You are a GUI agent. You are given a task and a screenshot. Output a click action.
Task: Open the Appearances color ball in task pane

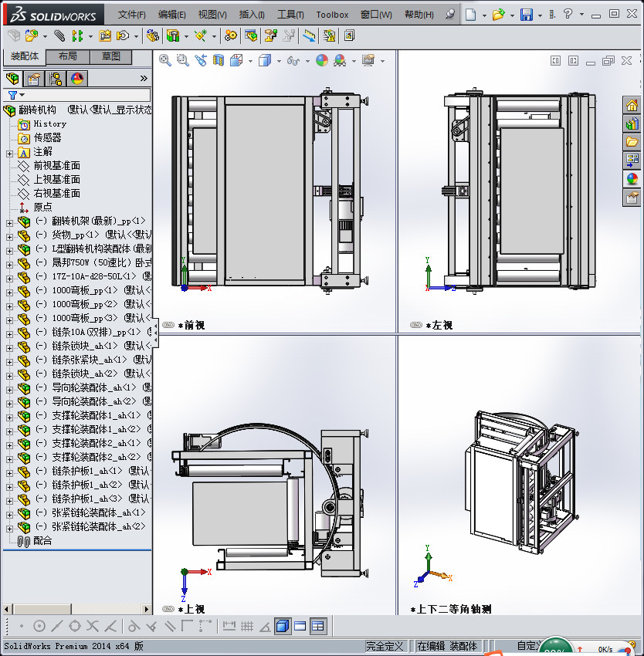(632, 179)
